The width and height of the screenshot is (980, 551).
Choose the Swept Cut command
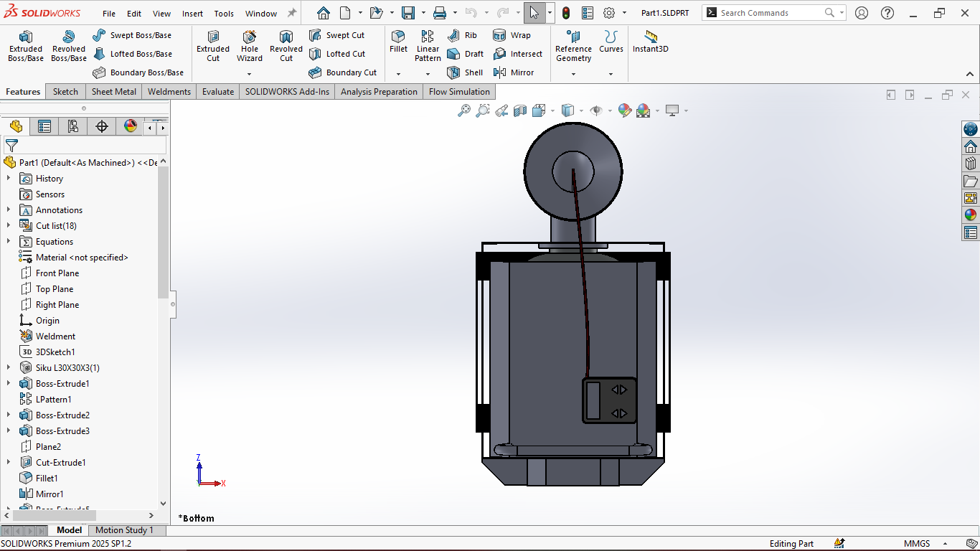pyautogui.click(x=337, y=35)
